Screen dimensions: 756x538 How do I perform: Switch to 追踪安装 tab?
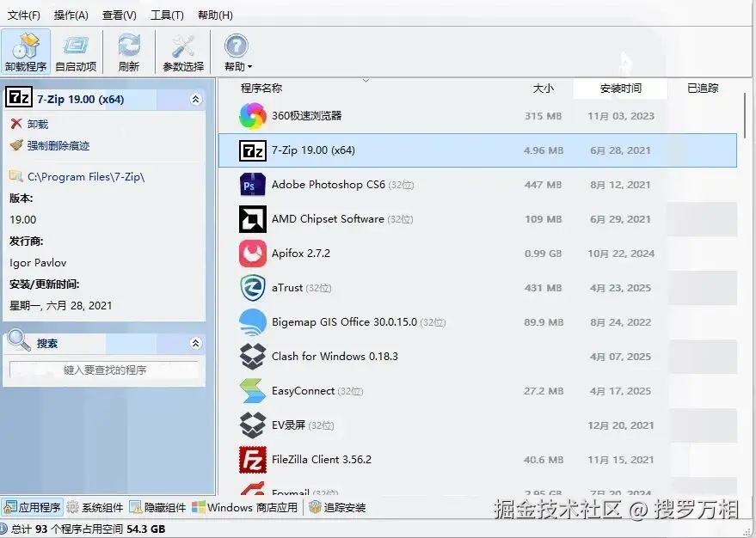(337, 507)
